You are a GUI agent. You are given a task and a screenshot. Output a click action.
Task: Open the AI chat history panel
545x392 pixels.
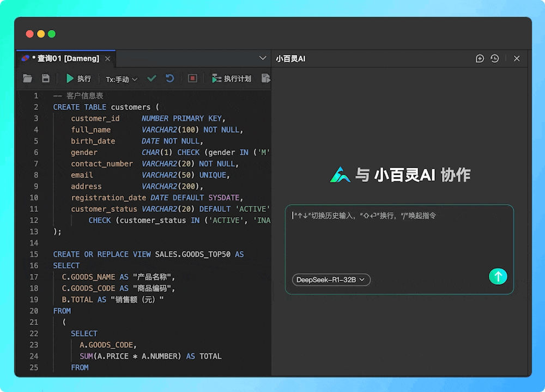pyautogui.click(x=495, y=58)
